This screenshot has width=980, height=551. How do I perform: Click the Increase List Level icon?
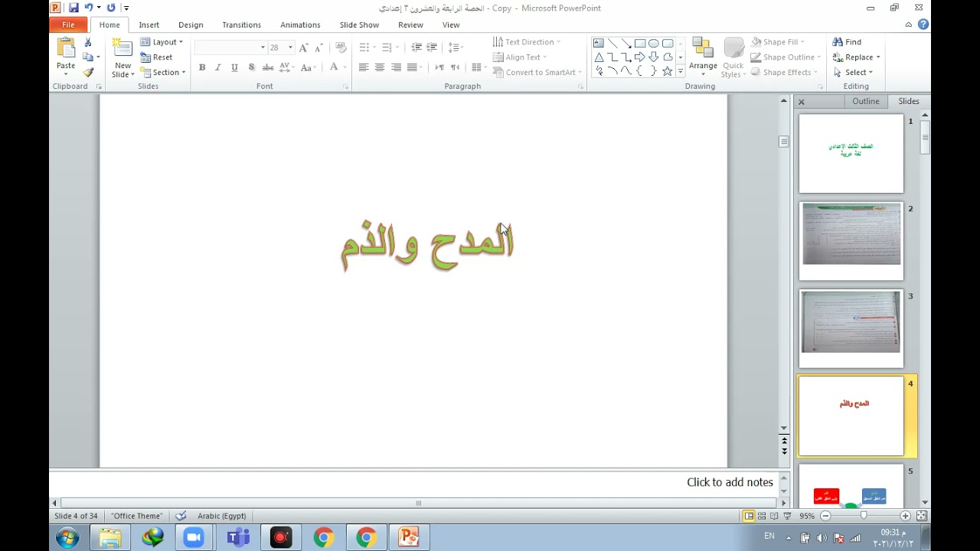432,47
